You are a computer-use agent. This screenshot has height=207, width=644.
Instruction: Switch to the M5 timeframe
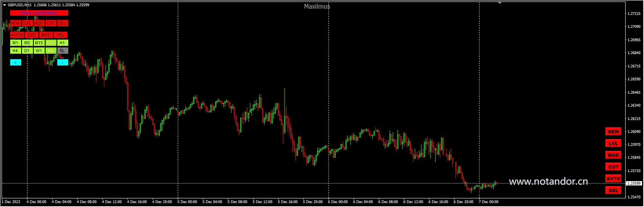coord(27,43)
